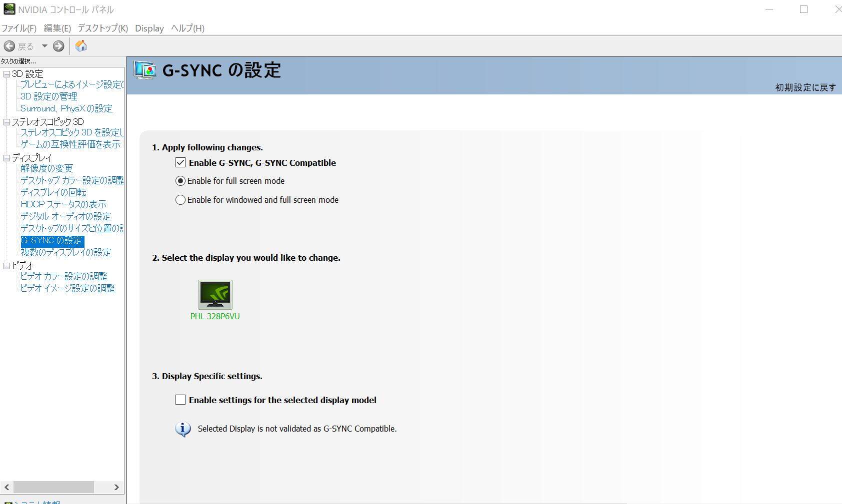Select the ディスプレイ category label
The width and height of the screenshot is (842, 504).
[32, 158]
